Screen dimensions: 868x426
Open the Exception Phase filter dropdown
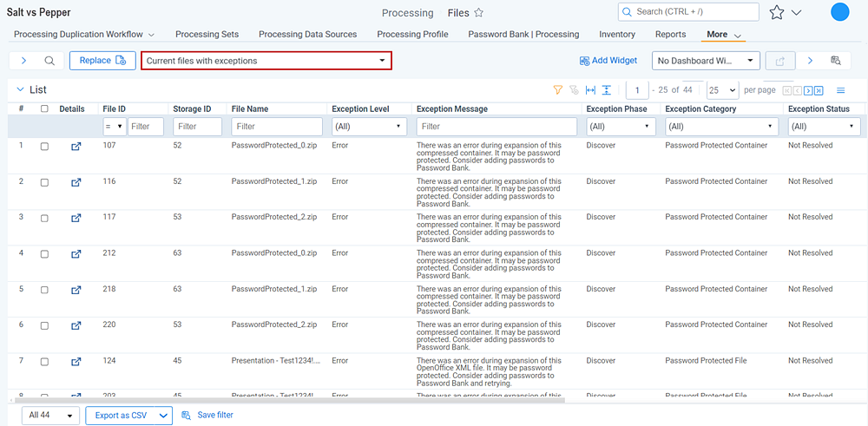pos(620,127)
